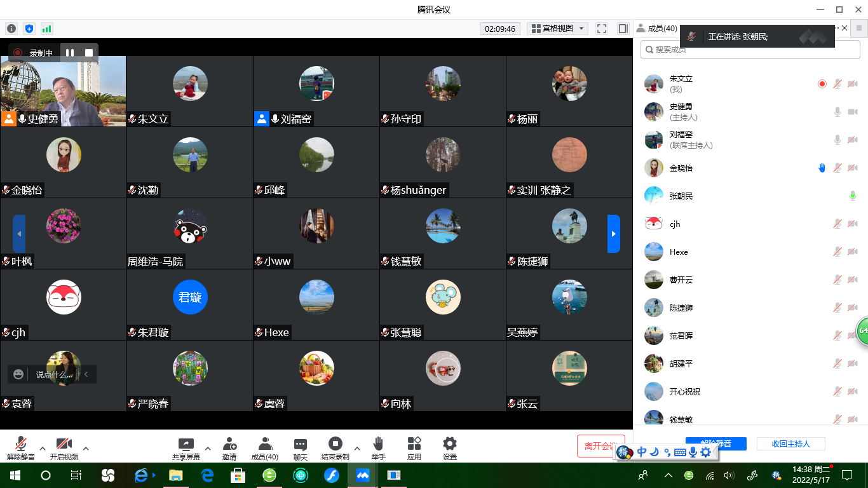Open the 邀请 invite icon
The image size is (868, 488).
[x=229, y=447]
